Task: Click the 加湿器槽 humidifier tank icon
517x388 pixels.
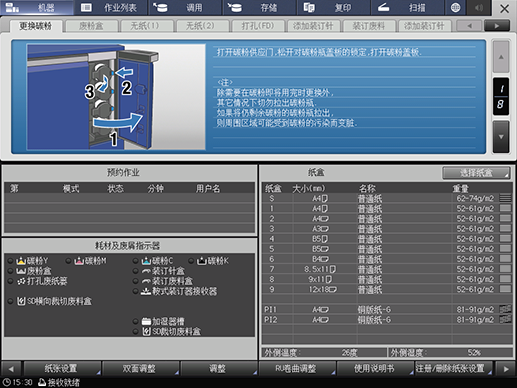Action: click(x=146, y=321)
